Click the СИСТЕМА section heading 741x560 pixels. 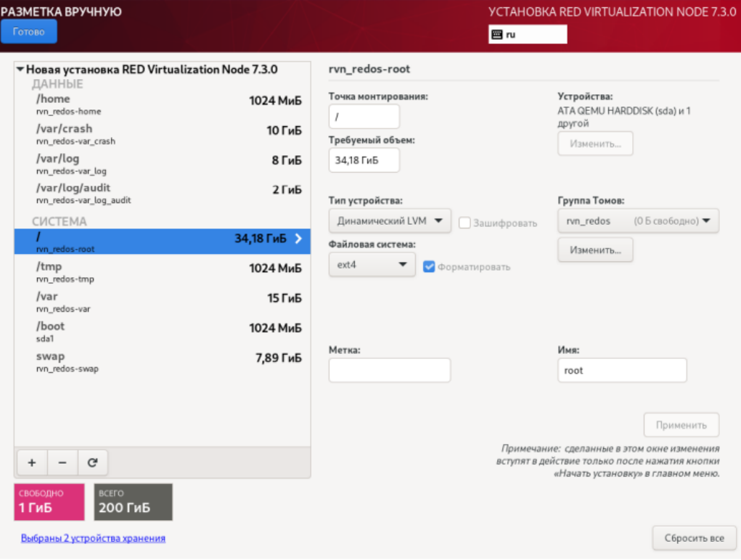60,221
